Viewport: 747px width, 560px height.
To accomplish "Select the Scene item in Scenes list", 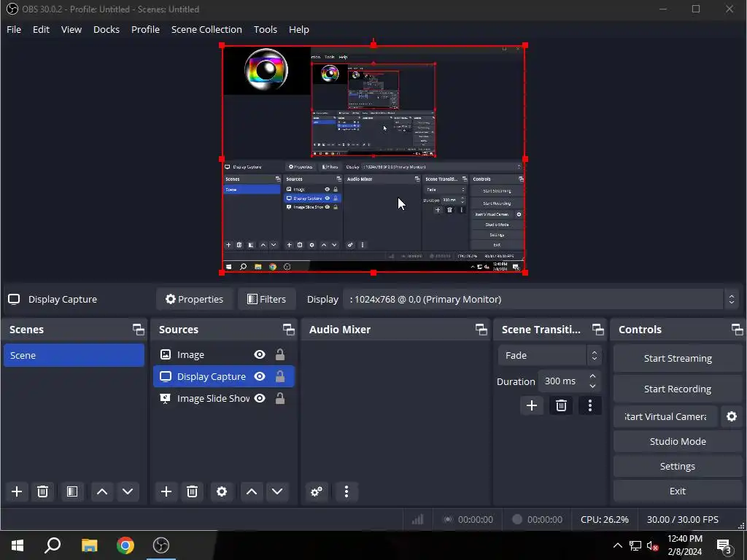I will tap(74, 355).
